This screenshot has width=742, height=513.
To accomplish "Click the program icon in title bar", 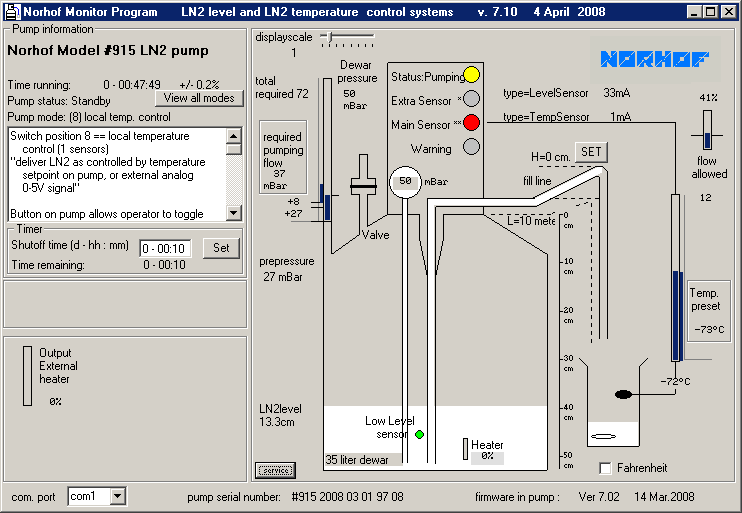I will click(12, 12).
